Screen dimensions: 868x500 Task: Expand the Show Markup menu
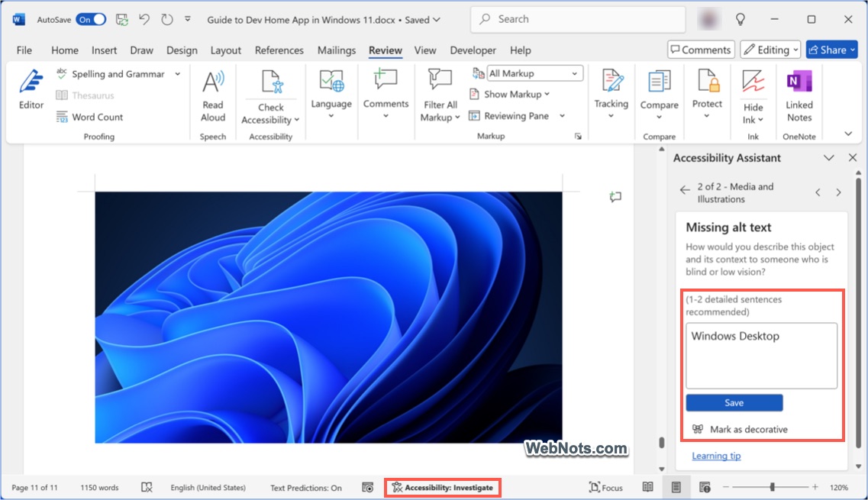coord(510,94)
